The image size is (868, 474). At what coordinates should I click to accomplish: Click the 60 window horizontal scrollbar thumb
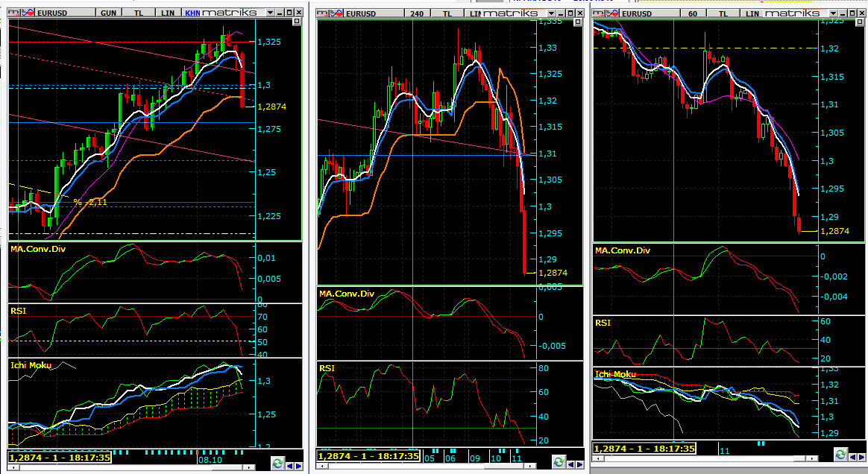(x=800, y=458)
